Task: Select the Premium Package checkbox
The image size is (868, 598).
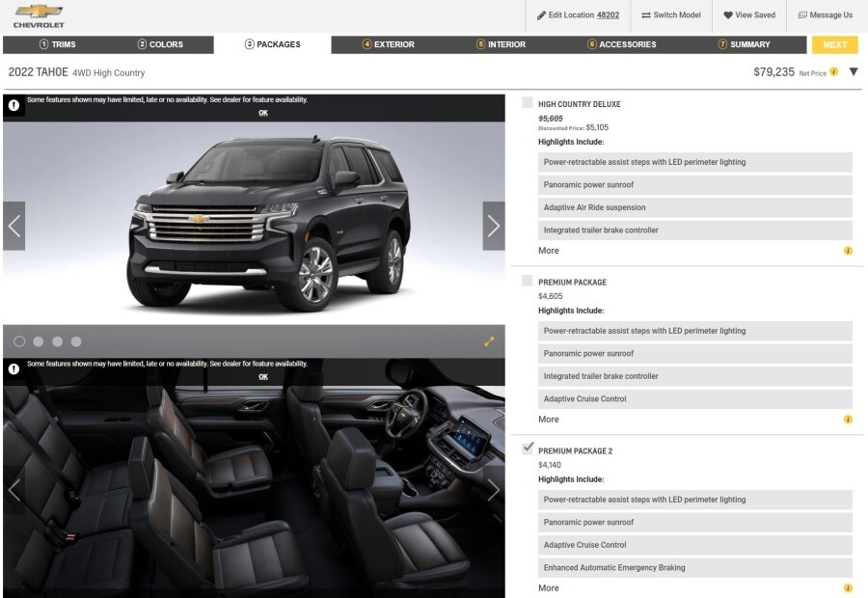Action: [x=527, y=281]
